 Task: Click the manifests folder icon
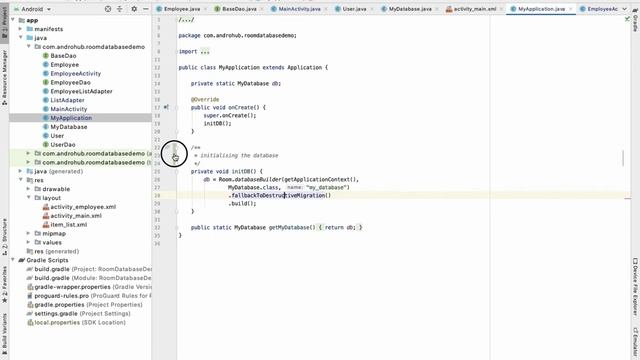[30, 29]
